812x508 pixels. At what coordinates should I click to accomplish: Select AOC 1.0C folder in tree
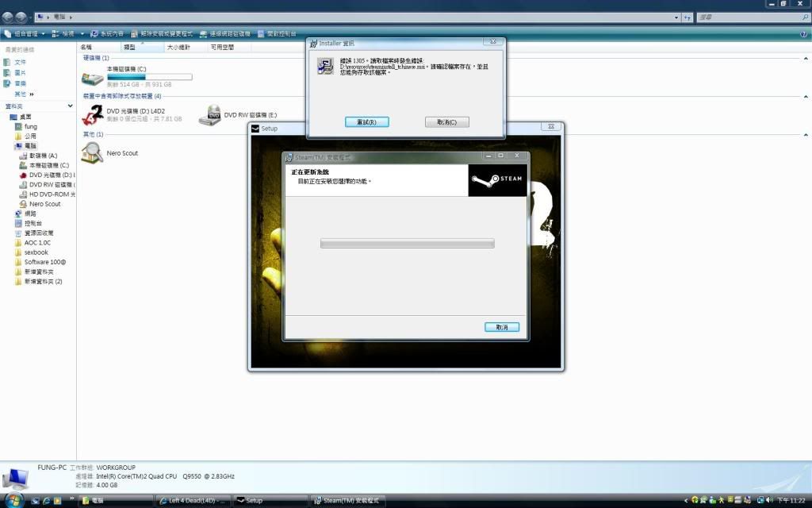coord(33,243)
